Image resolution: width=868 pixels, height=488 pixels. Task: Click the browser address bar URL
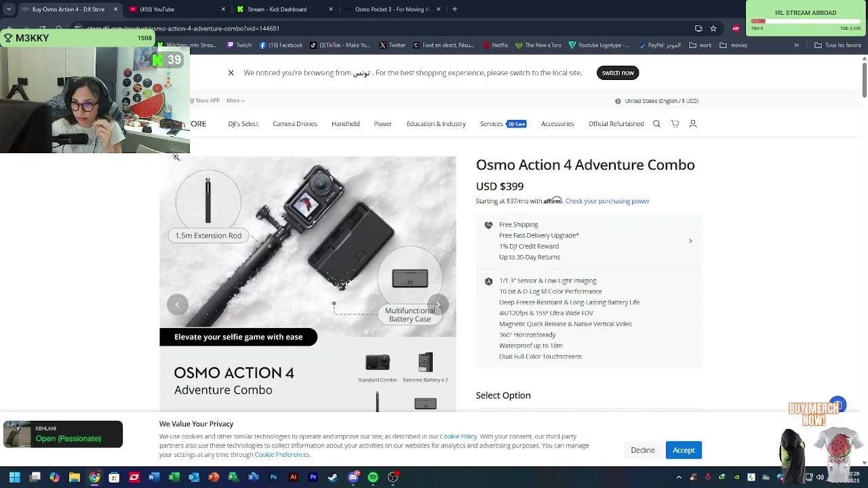pos(183,28)
